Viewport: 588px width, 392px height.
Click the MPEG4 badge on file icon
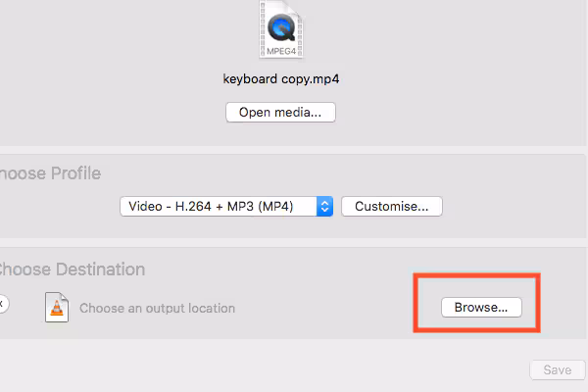point(280,48)
